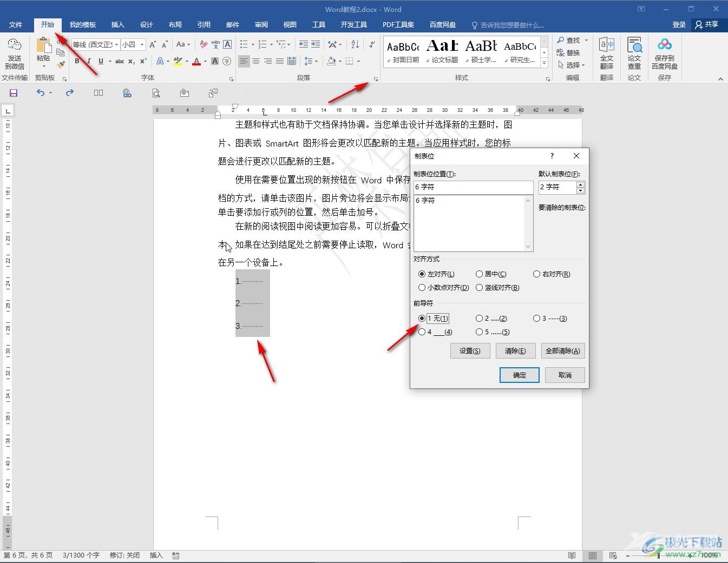Switch to the 审阅 tab
The height and width of the screenshot is (563, 728).
pos(261,25)
